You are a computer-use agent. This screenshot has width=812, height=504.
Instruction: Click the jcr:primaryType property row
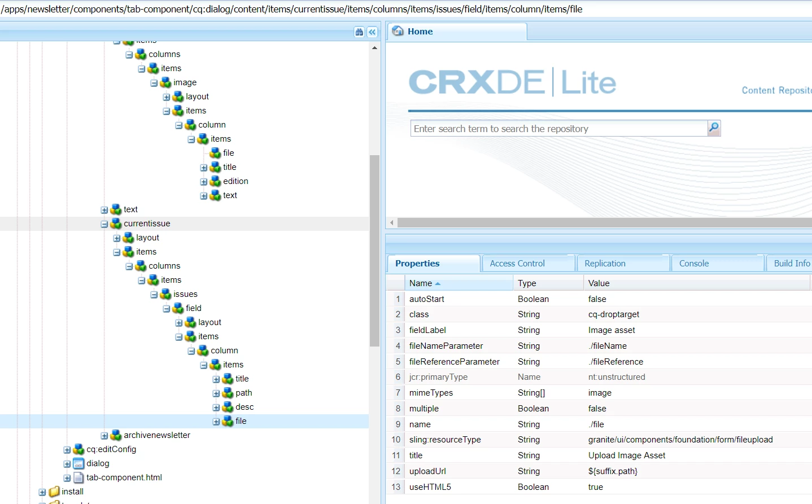(x=599, y=377)
